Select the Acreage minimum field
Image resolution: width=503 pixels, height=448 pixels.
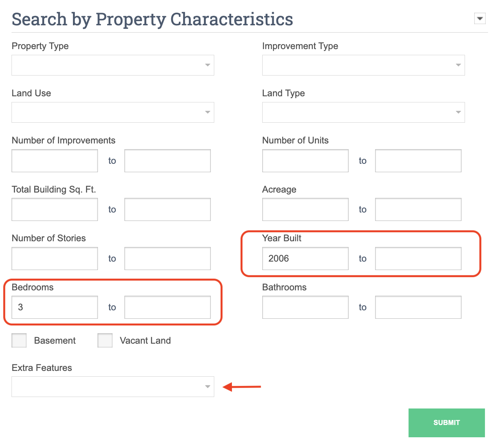[305, 209]
